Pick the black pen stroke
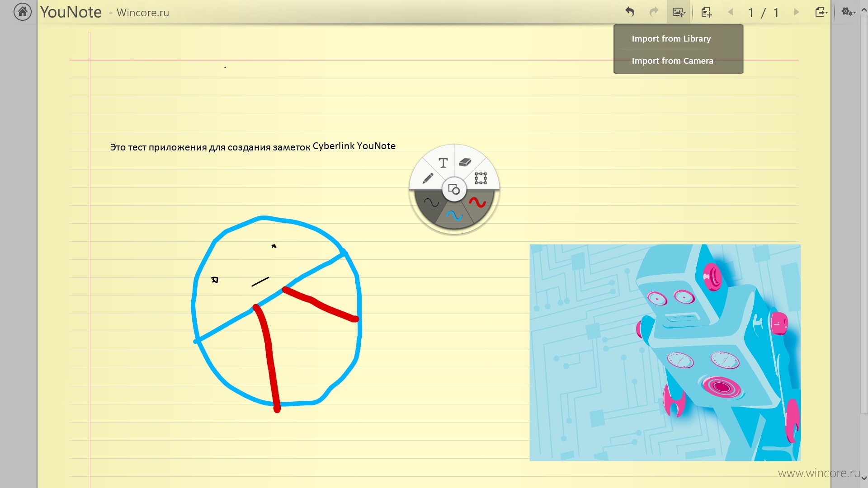Screen dimensions: 868x488 (x=431, y=202)
